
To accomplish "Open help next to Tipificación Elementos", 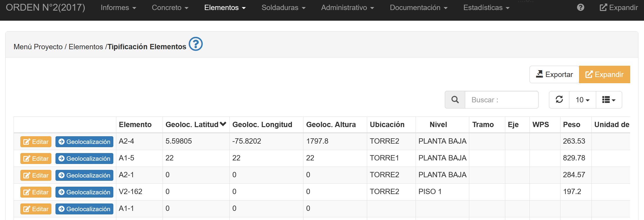I will (195, 44).
